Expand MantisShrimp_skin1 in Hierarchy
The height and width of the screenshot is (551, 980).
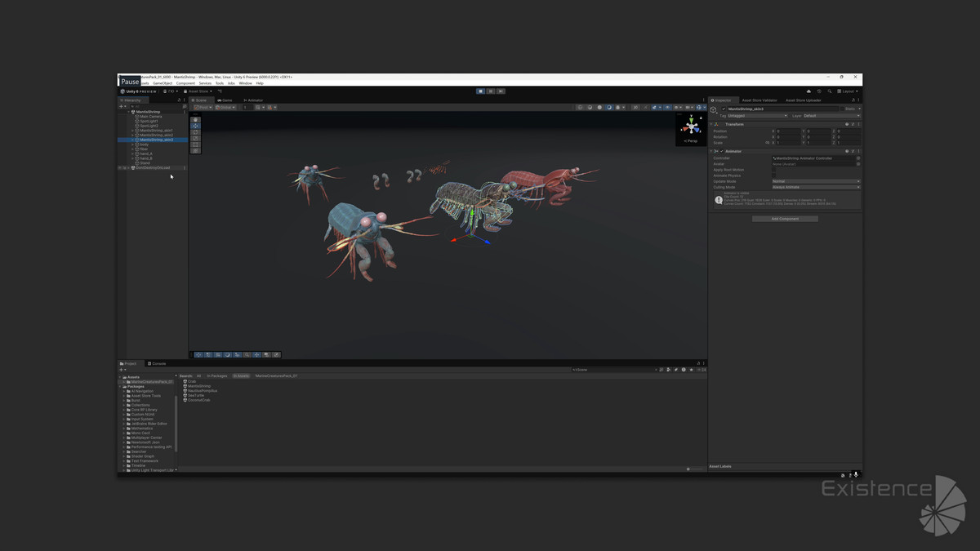(132, 131)
